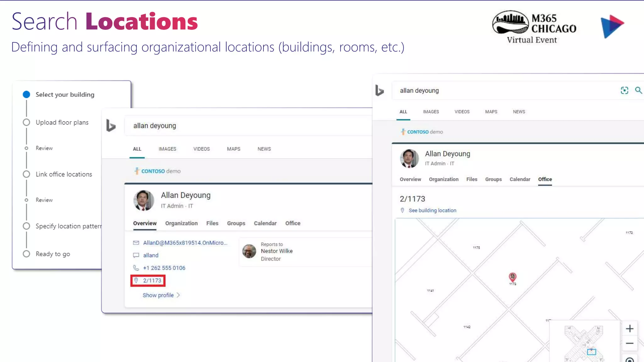The height and width of the screenshot is (362, 644).
Task: Switch to Files tab in middle profile card
Action: pyautogui.click(x=212, y=223)
